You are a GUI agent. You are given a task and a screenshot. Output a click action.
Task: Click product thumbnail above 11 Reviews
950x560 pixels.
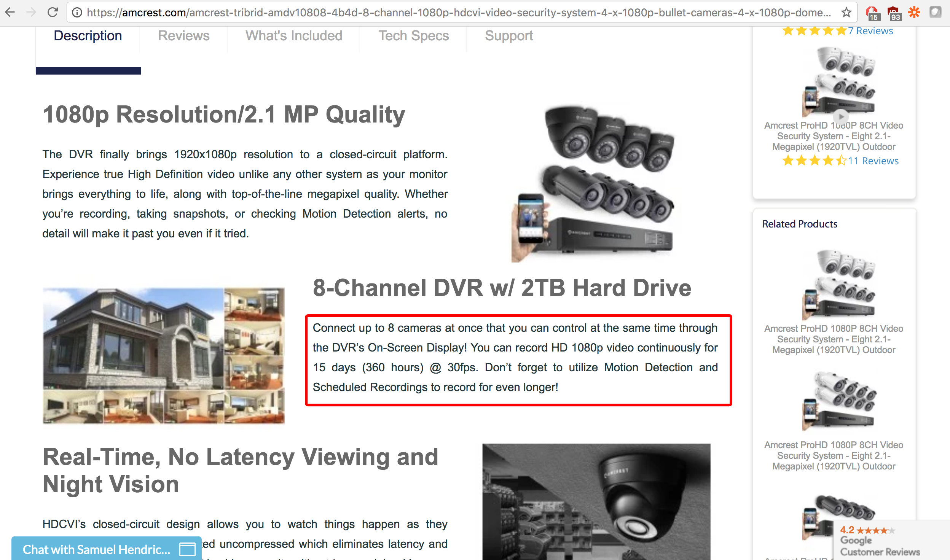click(x=839, y=83)
